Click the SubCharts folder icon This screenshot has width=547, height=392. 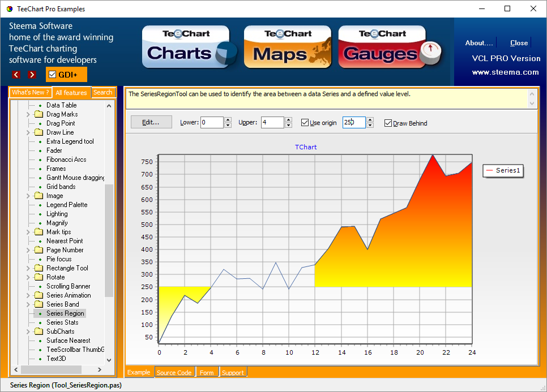(x=39, y=331)
